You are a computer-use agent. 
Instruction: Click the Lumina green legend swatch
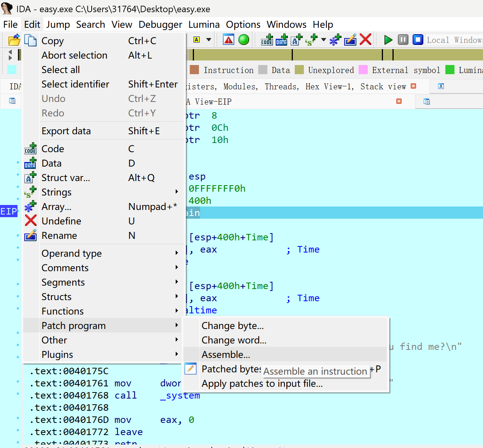(450, 70)
